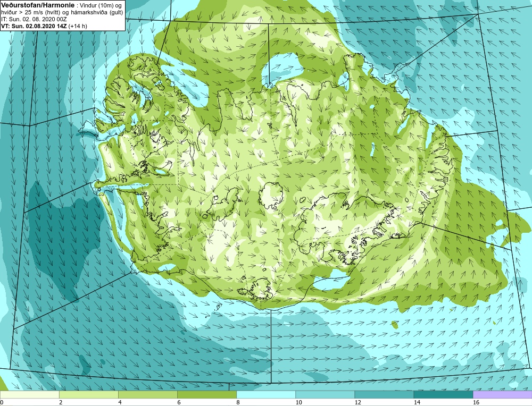
Task: Click the legend scale label "6"
Action: click(x=179, y=403)
